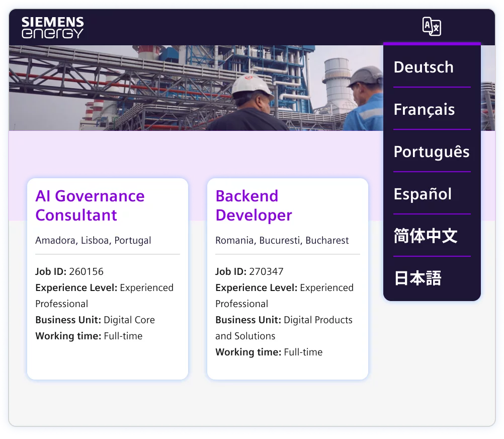This screenshot has width=504, height=439.
Task: Click Job ID 270347
Action: [249, 271]
